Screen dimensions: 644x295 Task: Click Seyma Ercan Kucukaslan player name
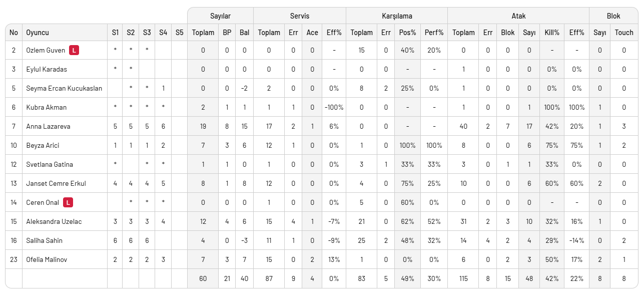click(x=64, y=88)
